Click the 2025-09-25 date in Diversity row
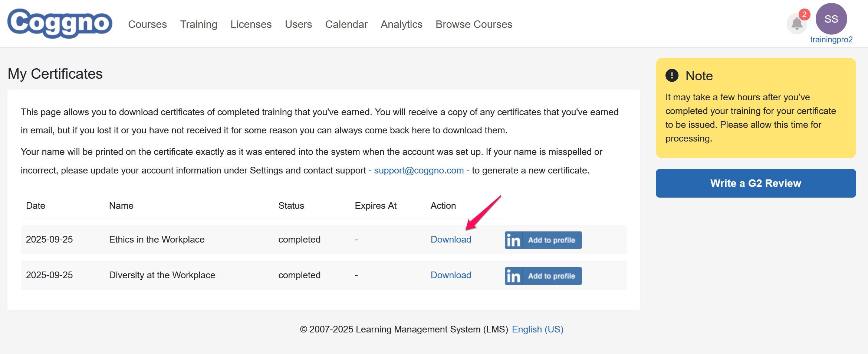The image size is (868, 354). 49,275
